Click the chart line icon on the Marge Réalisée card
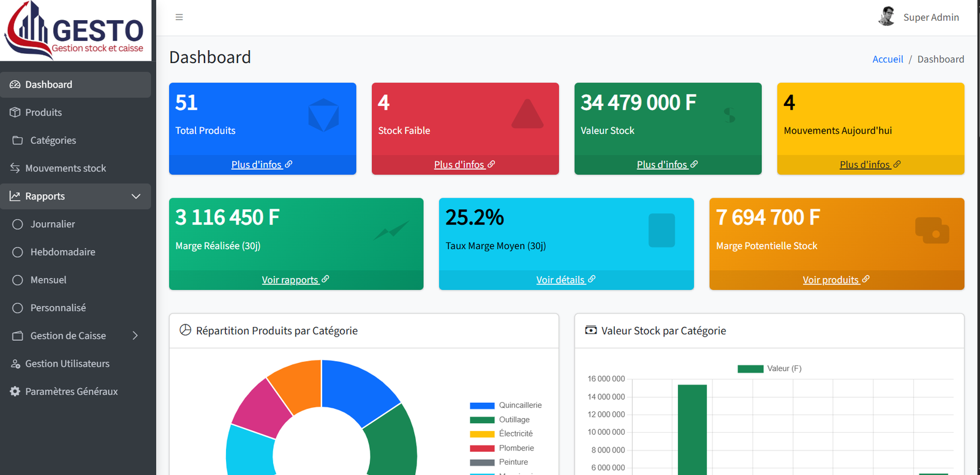 [x=391, y=231]
